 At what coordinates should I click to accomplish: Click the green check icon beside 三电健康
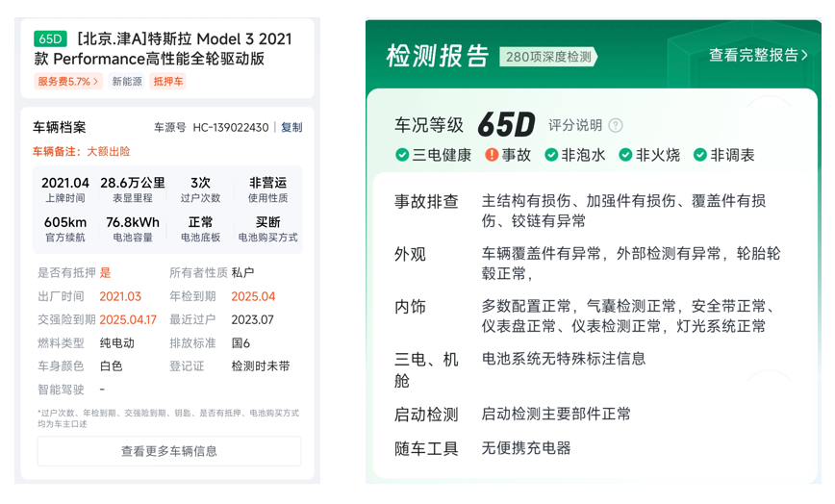(402, 155)
